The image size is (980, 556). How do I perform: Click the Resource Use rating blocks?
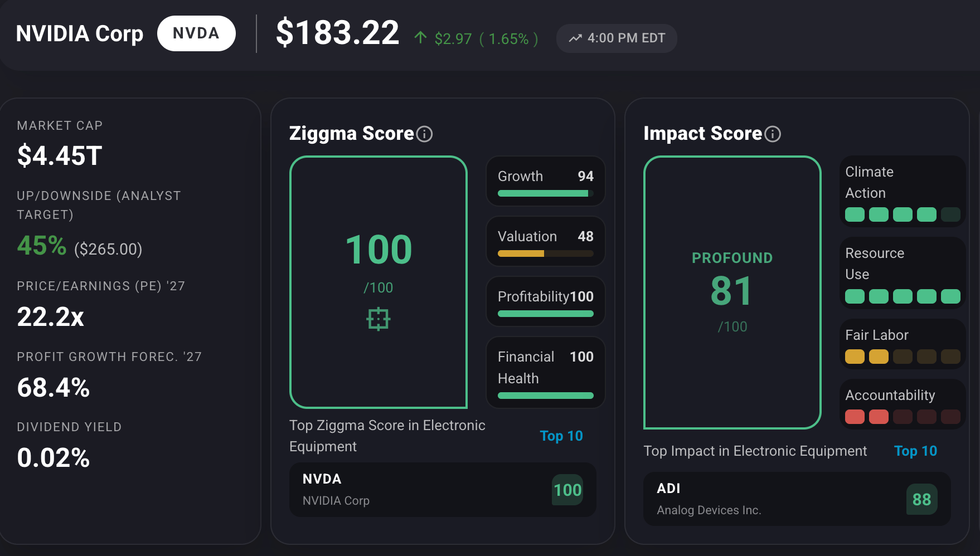click(x=903, y=296)
